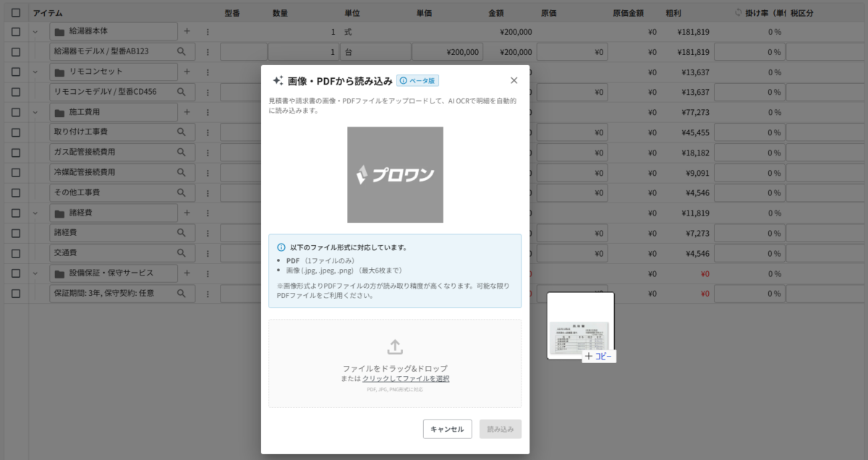Collapse 設備保証・保守サービス group chevron
The image size is (868, 460).
(x=35, y=273)
